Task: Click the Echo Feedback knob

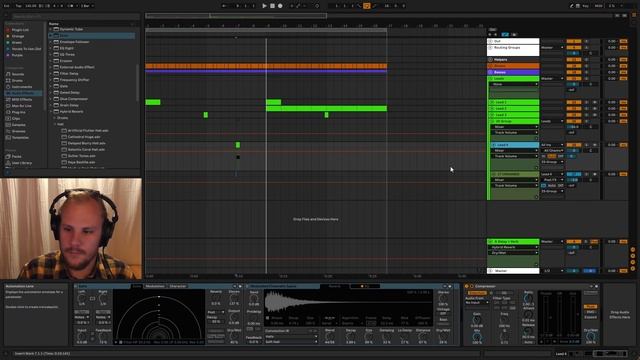Action: [x=103, y=337]
